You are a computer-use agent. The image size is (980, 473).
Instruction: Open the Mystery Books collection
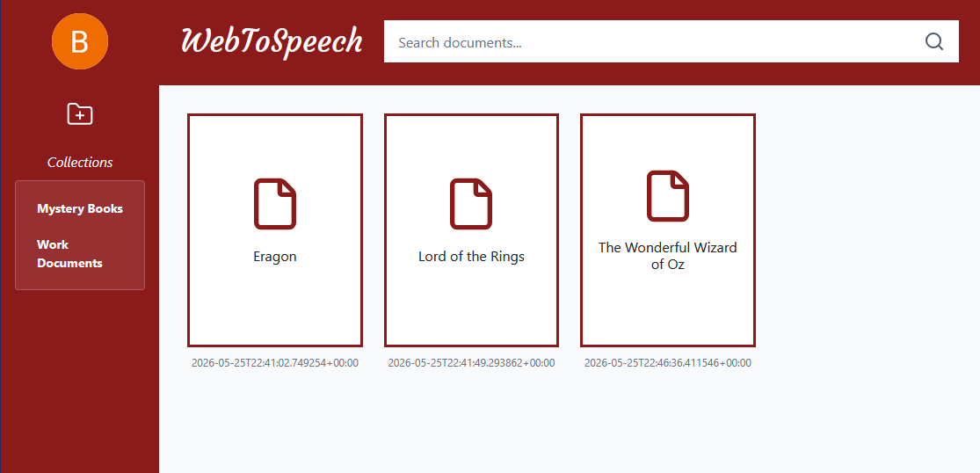pos(80,208)
